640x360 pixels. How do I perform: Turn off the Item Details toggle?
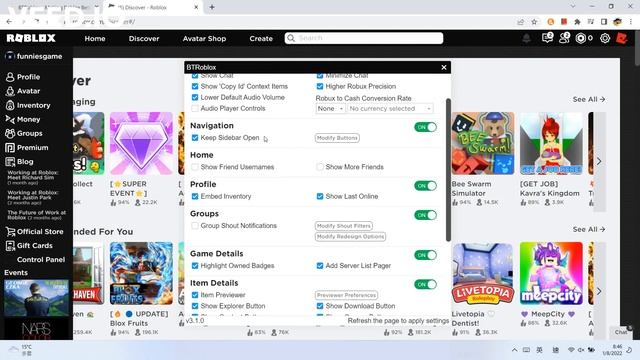(x=425, y=284)
